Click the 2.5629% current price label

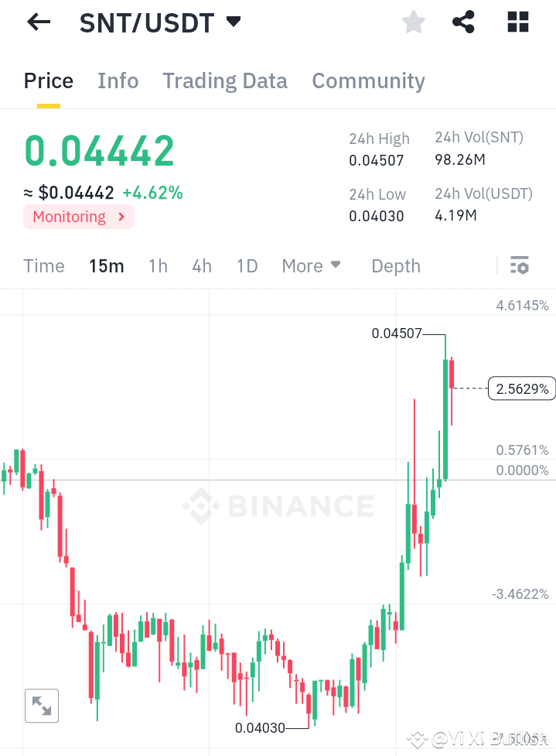coord(521,388)
